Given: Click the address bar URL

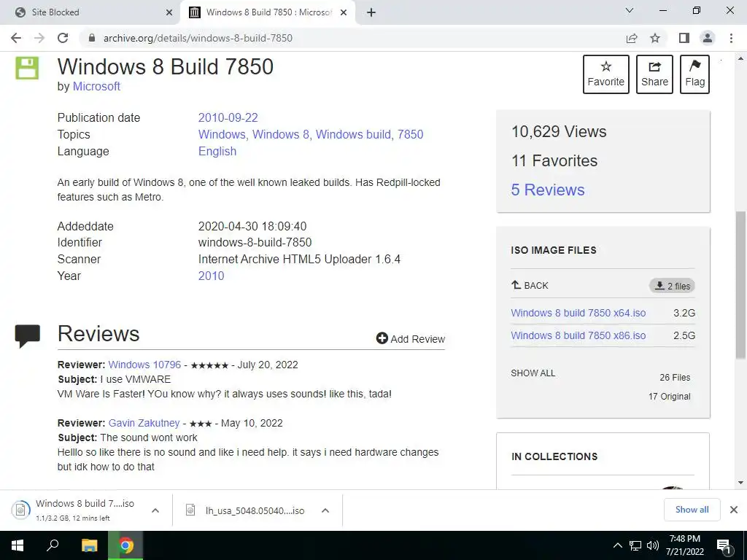Looking at the screenshot, I should (198, 38).
